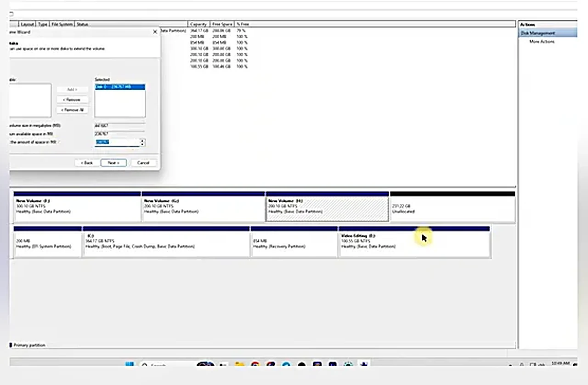This screenshot has width=588, height=385.
Task: Sort by the Capacity column header
Action: [198, 24]
